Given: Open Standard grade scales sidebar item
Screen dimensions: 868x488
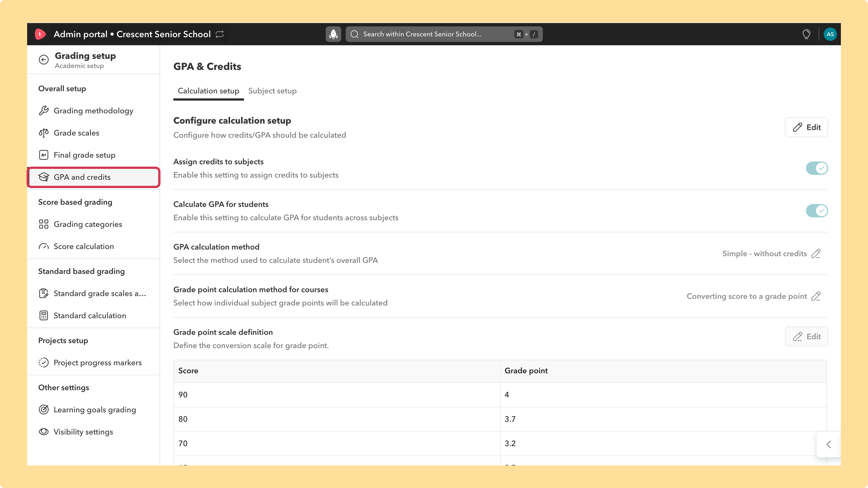Looking at the screenshot, I should (x=93, y=293).
